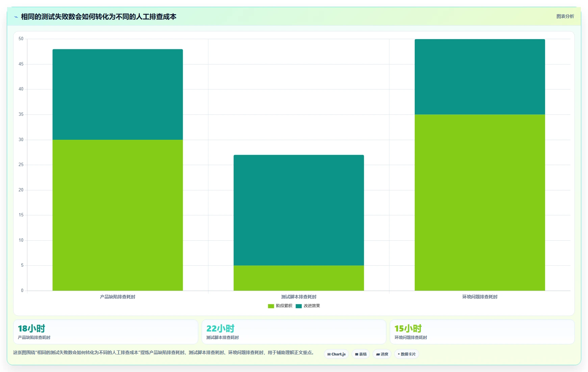This screenshot has width=588, height=372.
Task: Click the y-axis label 15
Action: [21, 215]
